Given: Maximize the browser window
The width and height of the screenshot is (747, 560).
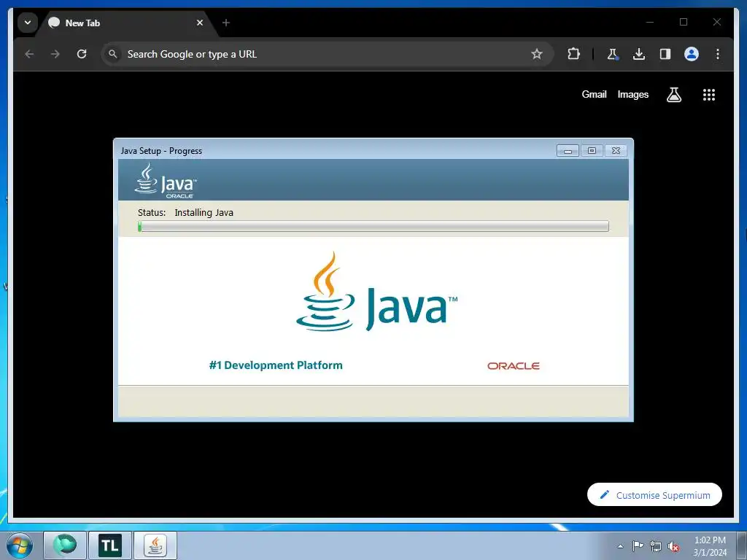Looking at the screenshot, I should [x=683, y=22].
